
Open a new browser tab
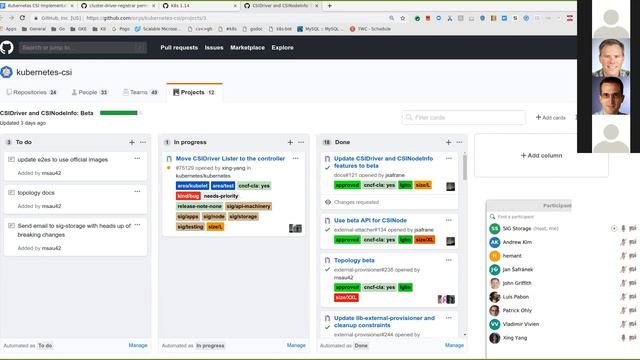pos(329,6)
